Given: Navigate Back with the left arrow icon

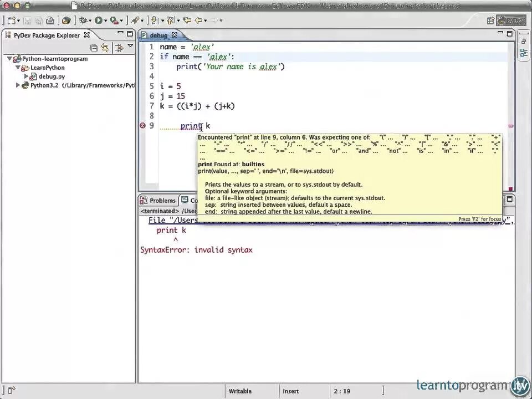Looking at the screenshot, I should pyautogui.click(x=199, y=21).
